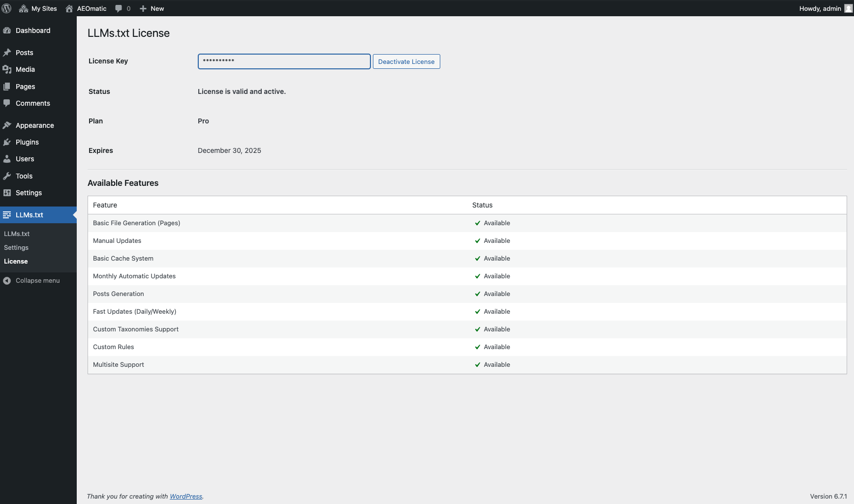Click 'Multisite Support' feature text

pyautogui.click(x=119, y=365)
